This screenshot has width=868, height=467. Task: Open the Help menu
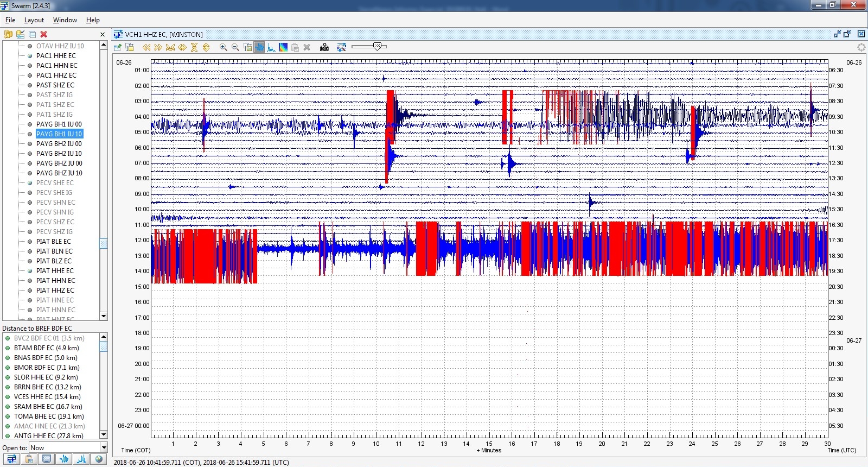tap(93, 20)
